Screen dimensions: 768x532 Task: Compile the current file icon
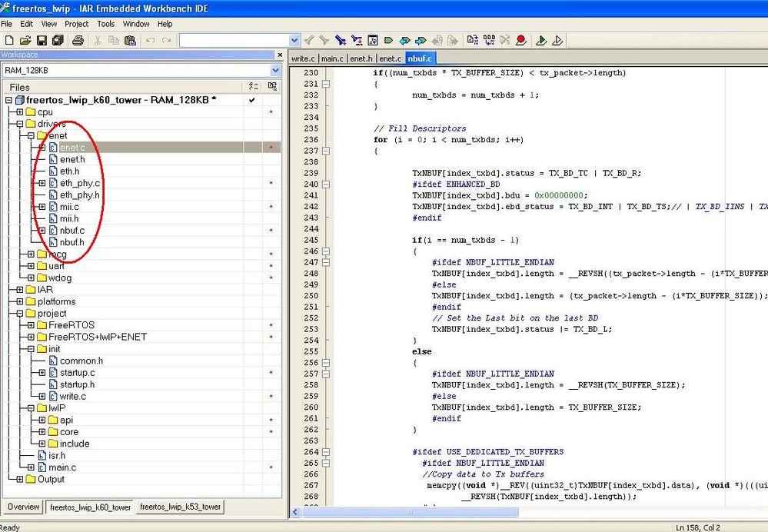pyautogui.click(x=473, y=40)
